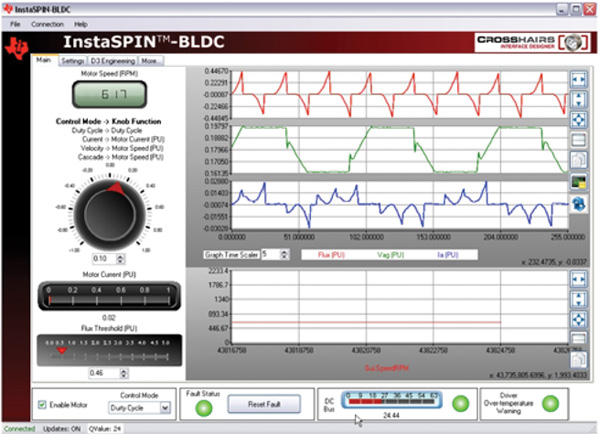600x434 pixels.
Task: Click horizontal zoom icon on speed graph
Action: pos(579,277)
